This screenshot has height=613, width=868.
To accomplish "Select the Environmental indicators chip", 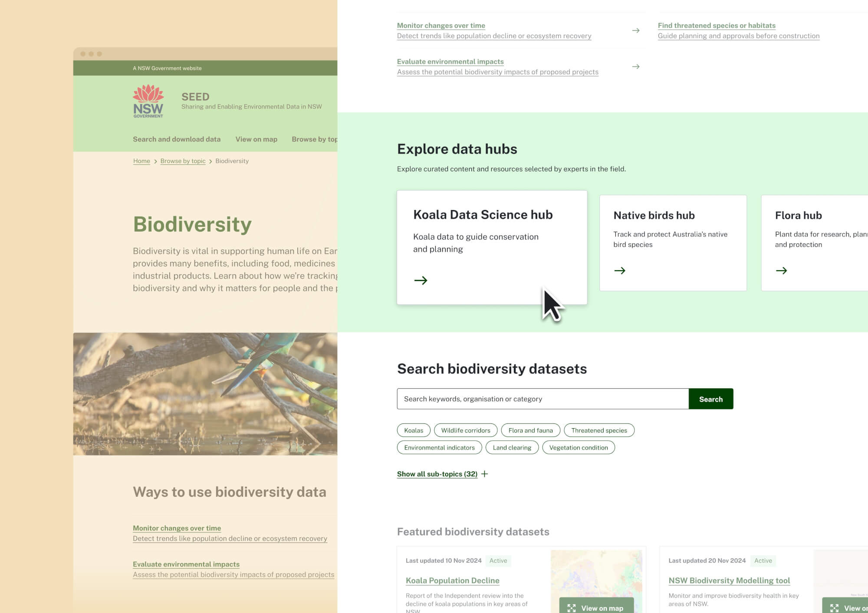I will coord(439,448).
